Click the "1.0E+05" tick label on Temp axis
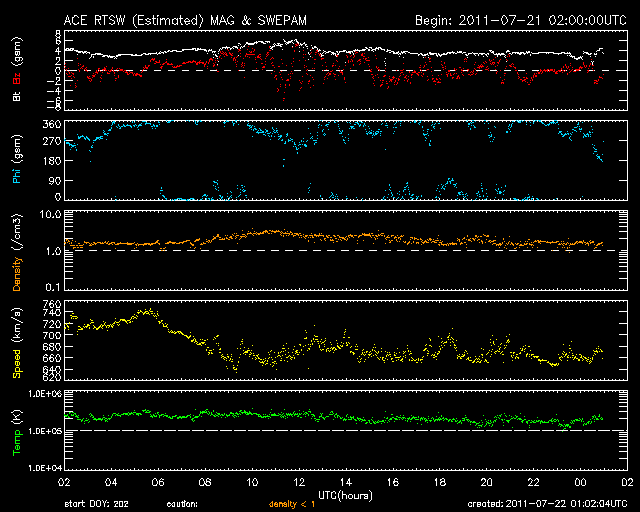 pyautogui.click(x=45, y=431)
